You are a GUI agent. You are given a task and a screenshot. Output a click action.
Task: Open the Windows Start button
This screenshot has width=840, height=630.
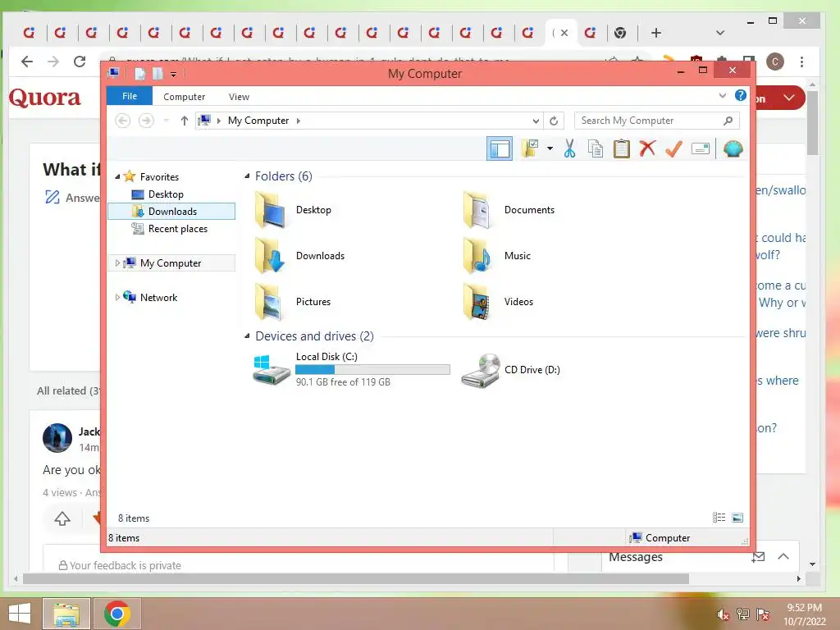[20, 614]
